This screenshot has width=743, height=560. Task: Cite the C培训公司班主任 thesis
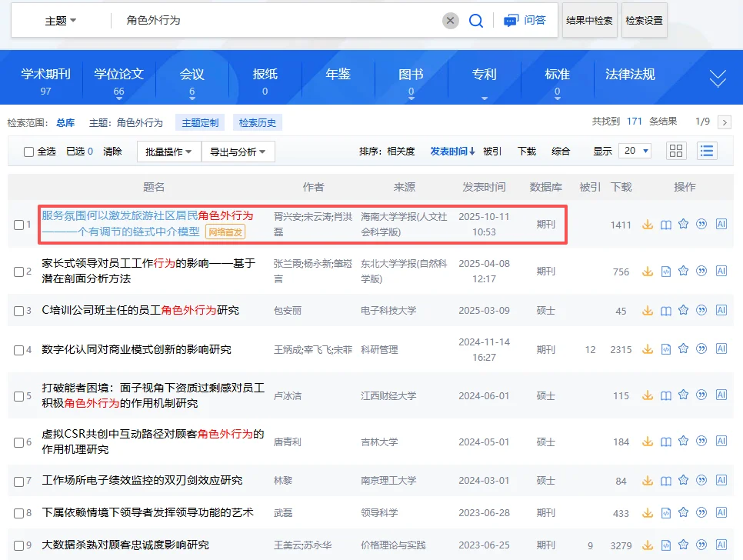[x=701, y=310]
